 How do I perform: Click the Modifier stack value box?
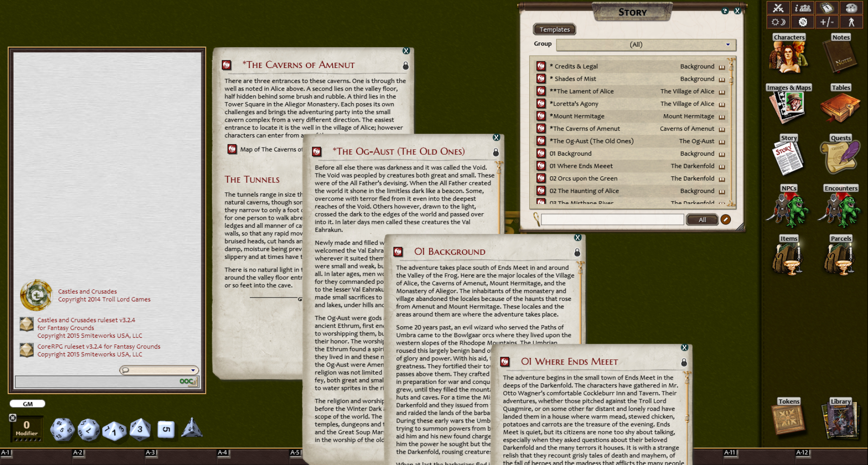click(x=26, y=425)
